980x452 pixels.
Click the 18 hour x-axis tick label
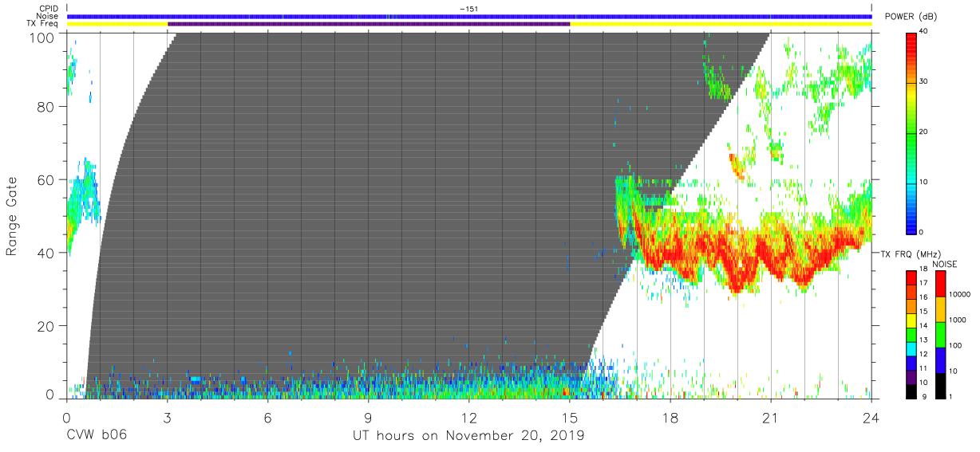click(670, 418)
